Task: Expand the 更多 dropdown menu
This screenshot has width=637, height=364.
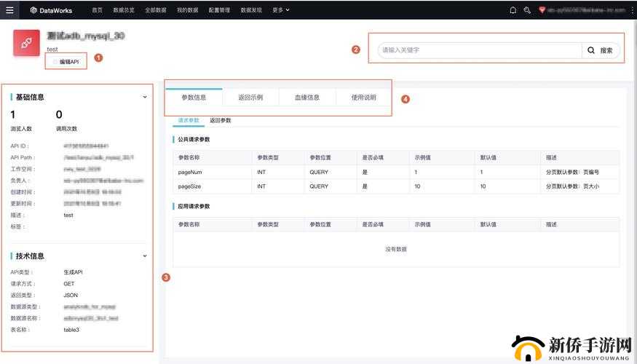Action: pos(281,10)
